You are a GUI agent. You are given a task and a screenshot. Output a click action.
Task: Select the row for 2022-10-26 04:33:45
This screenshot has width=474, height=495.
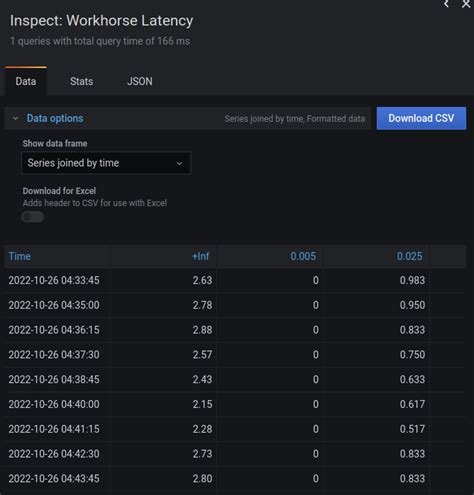[x=235, y=280]
